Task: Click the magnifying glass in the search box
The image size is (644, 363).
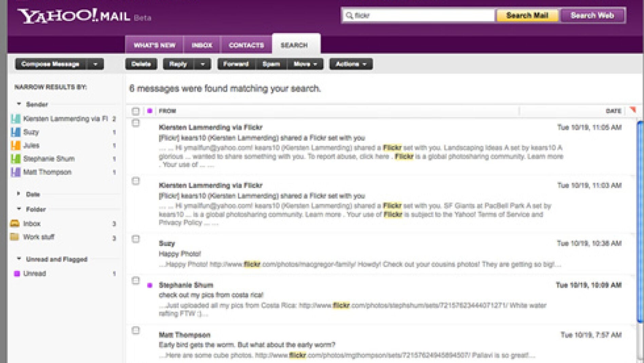Action: click(348, 15)
